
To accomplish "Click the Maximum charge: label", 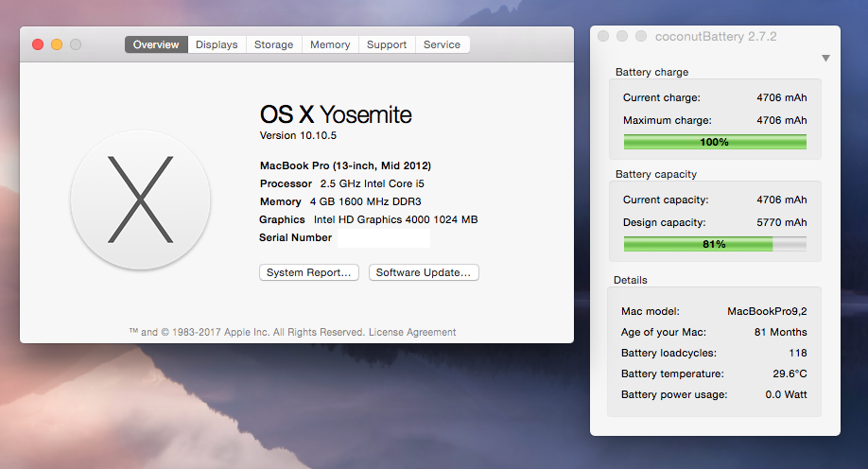I will pyautogui.click(x=667, y=120).
